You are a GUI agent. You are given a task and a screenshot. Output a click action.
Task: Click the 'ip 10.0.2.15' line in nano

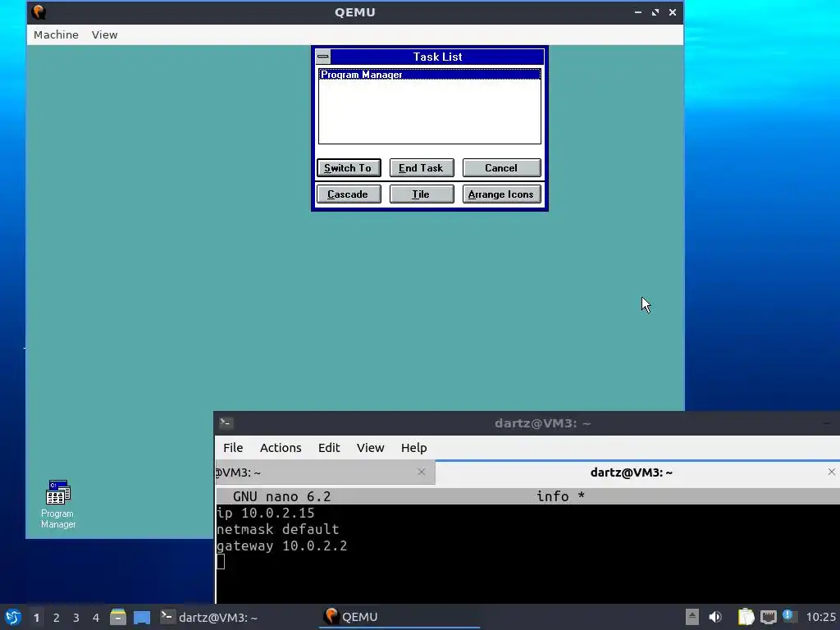[266, 514]
